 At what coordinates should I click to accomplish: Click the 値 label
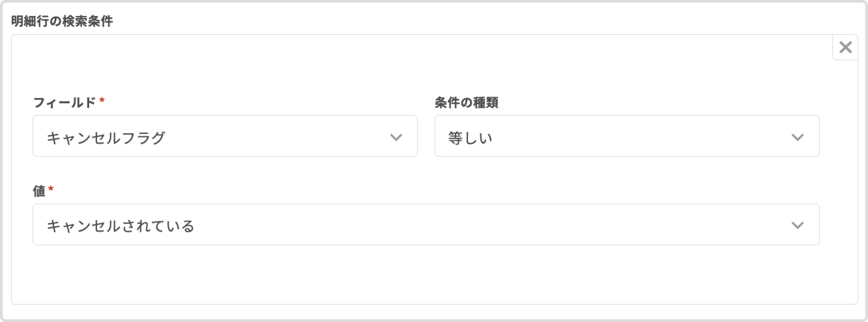click(39, 191)
